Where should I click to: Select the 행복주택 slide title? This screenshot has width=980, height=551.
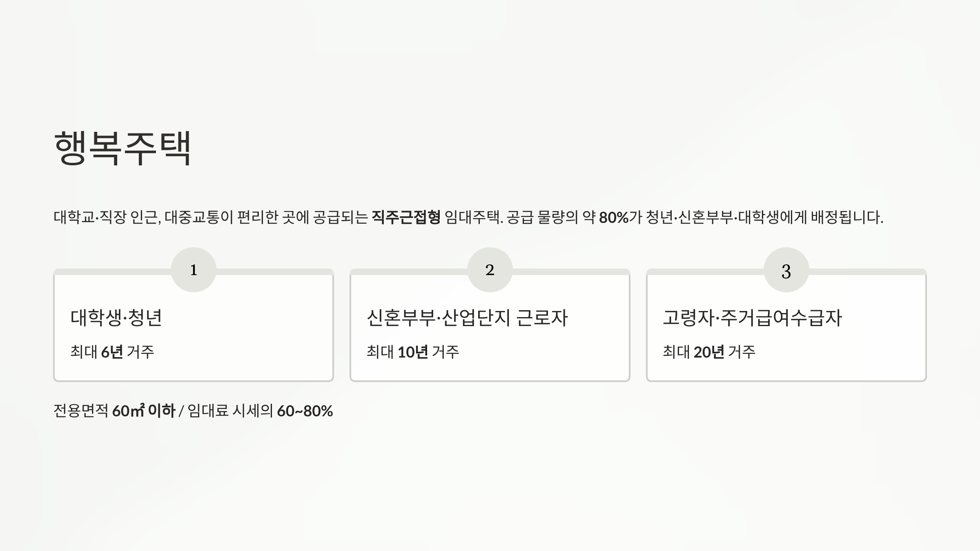click(122, 148)
